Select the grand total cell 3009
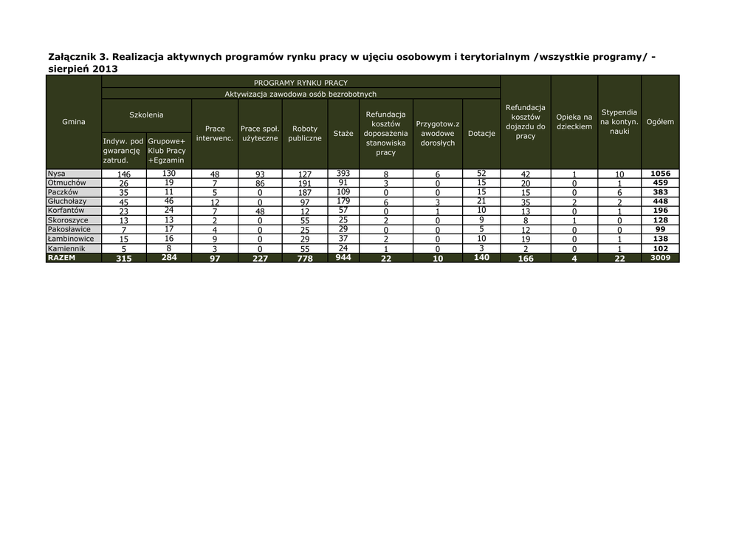The height and width of the screenshot is (535, 756). point(660,258)
